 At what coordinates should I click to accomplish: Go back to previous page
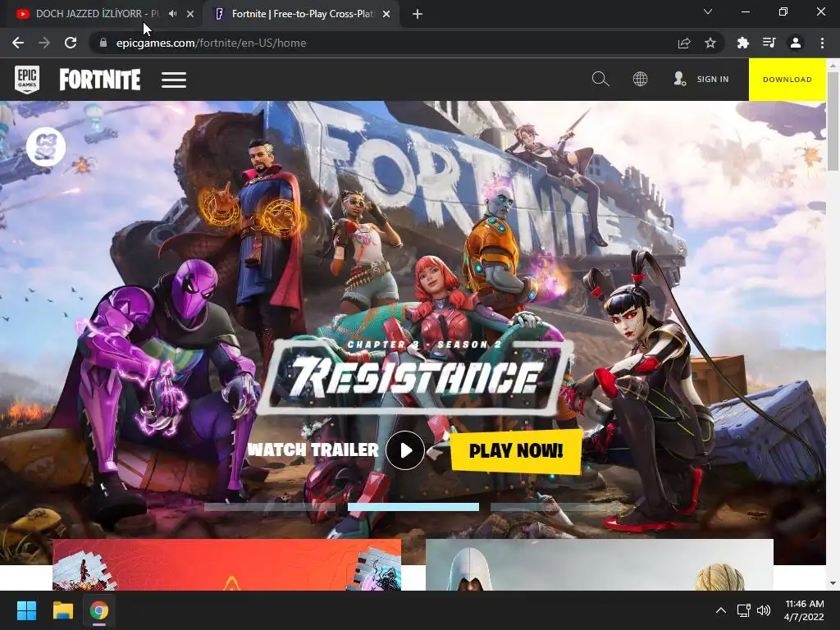[x=18, y=43]
